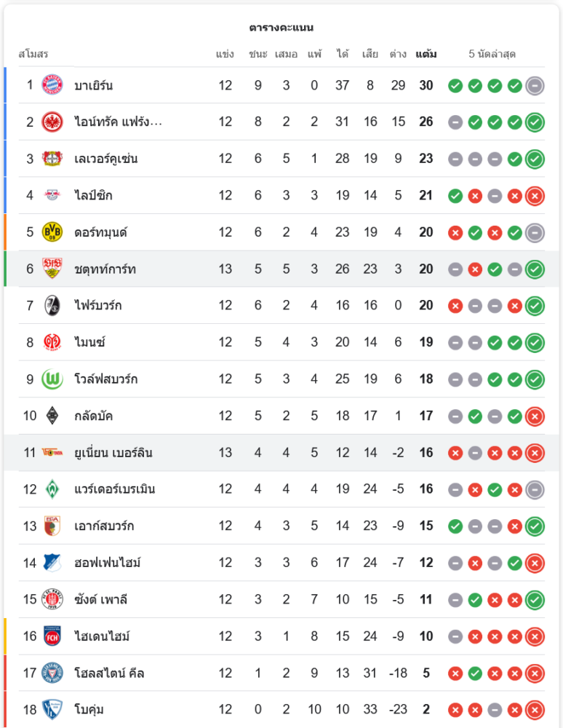This screenshot has width=563, height=728.
Task: Click the Eintracht Frankfurt club logo
Action: tap(52, 122)
